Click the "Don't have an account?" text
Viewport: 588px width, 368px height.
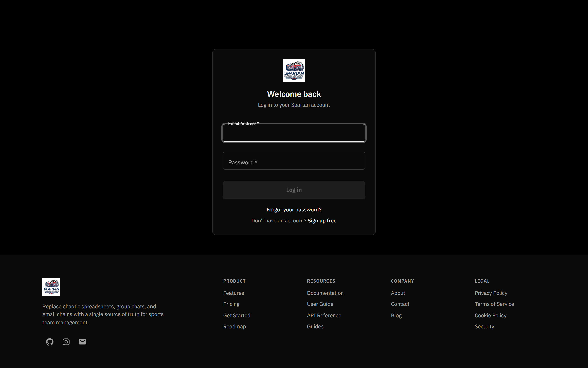coord(279,221)
